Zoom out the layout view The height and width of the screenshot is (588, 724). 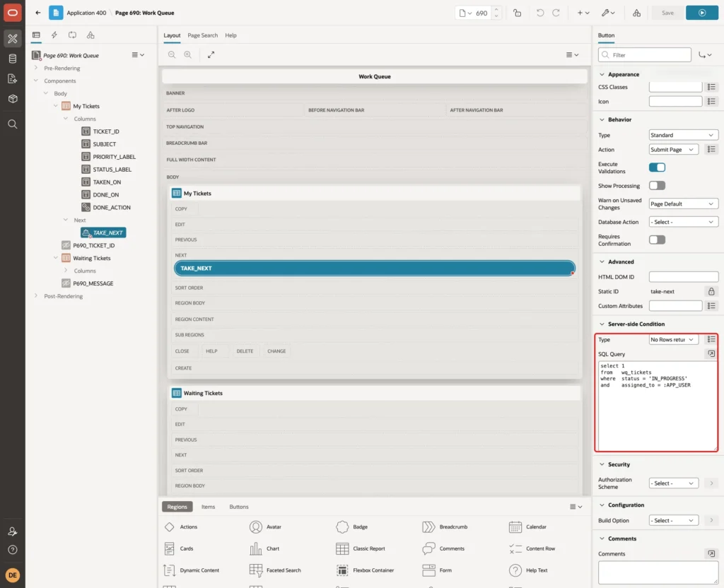point(172,54)
